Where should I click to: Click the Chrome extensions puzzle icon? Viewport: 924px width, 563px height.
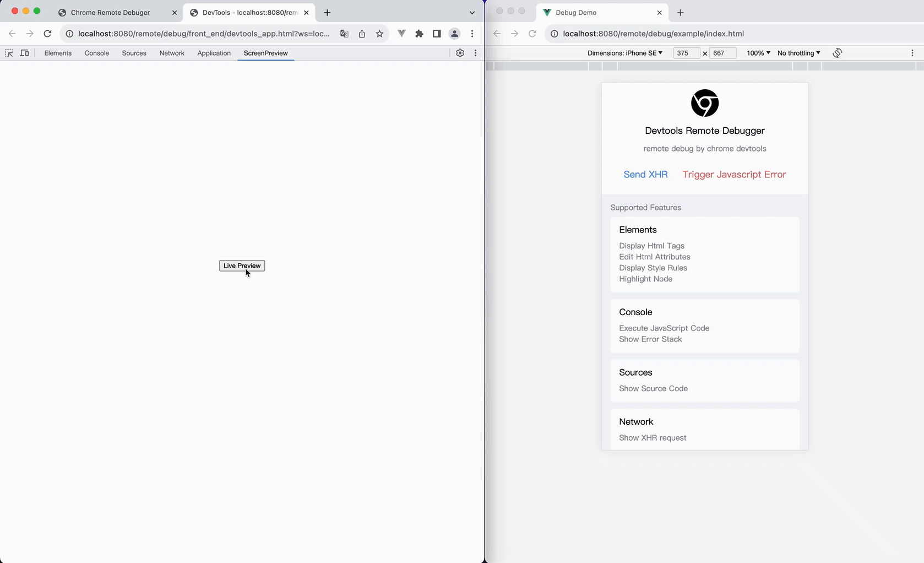tap(419, 34)
